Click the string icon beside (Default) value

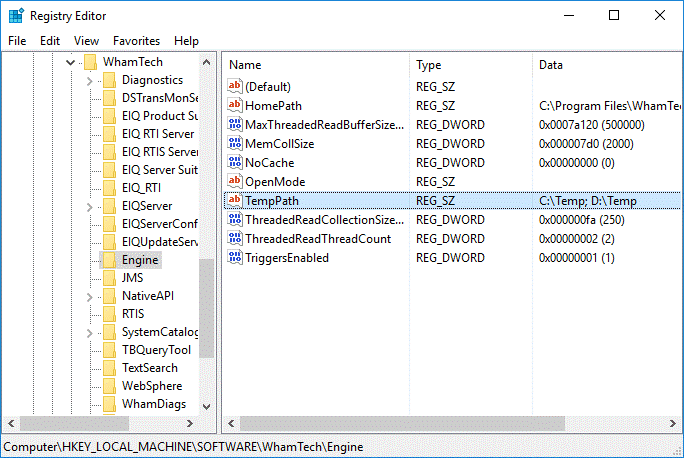[x=235, y=86]
